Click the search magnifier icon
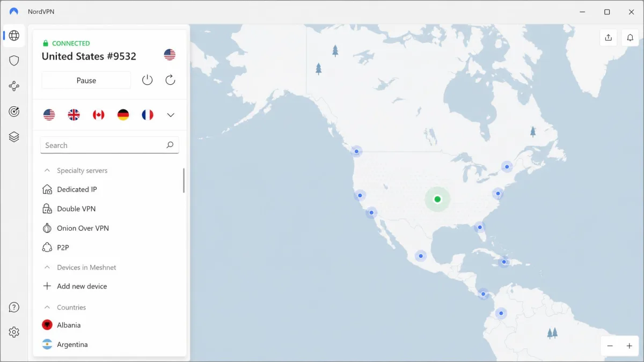Viewport: 644px width, 362px height. click(170, 145)
